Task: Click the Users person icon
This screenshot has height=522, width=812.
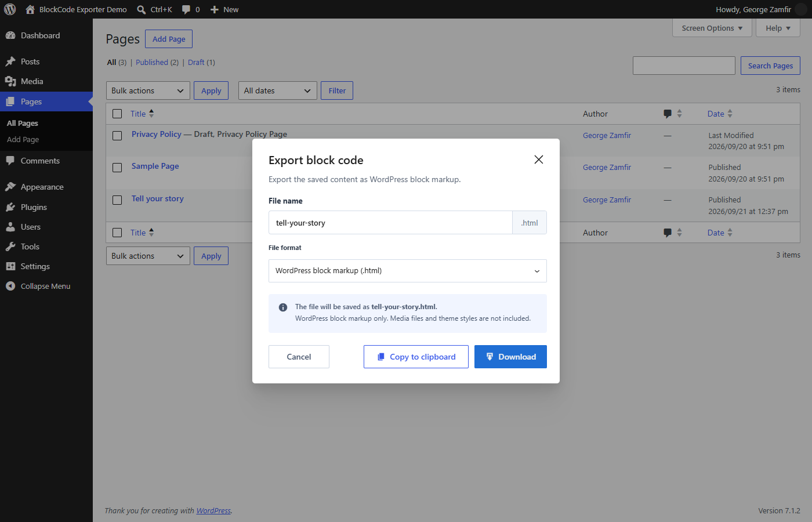Action: 10,227
